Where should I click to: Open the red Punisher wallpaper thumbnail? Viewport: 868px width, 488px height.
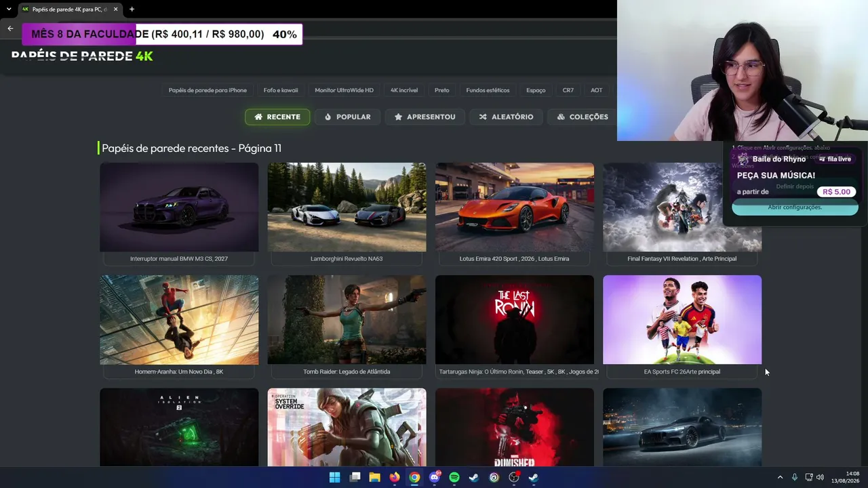(x=515, y=427)
